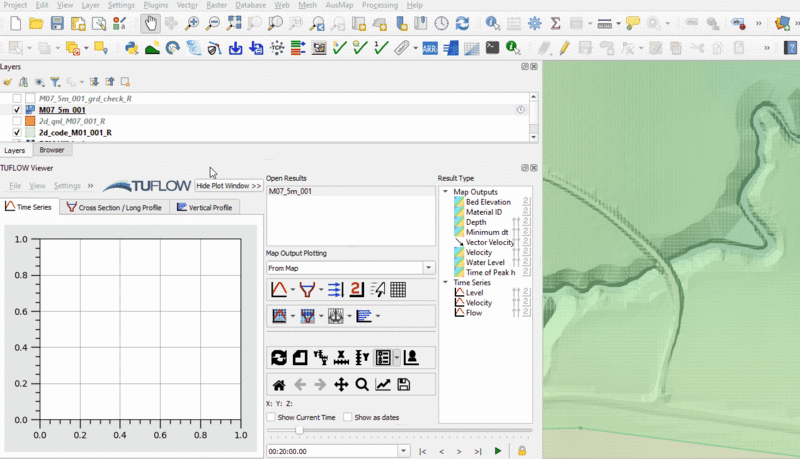Image resolution: width=800 pixels, height=459 pixels.
Task: Click the refresh arrows icon in viewer toolbar
Action: 279,358
